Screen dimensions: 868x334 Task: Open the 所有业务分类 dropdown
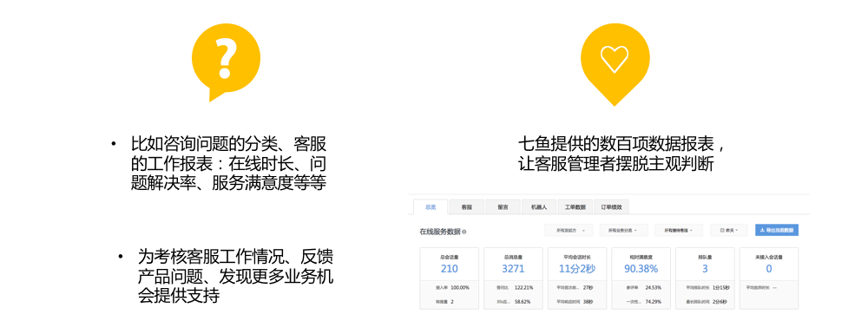(623, 230)
